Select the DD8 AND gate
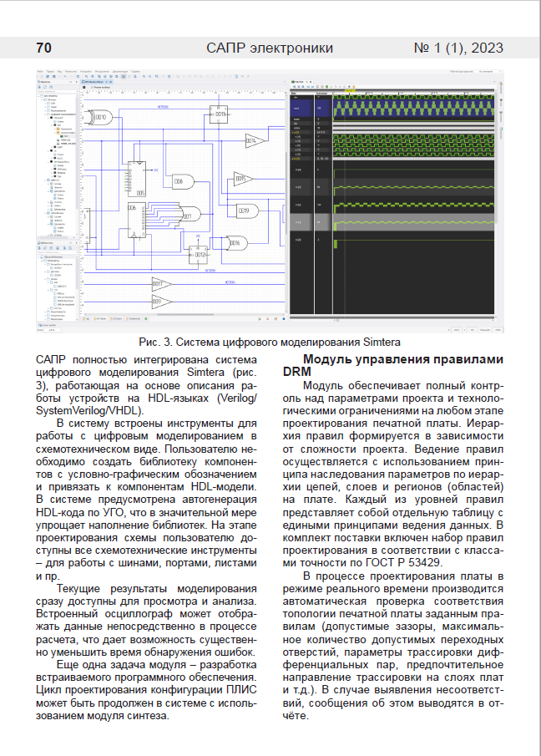Image resolution: width=541 pixels, height=756 pixels. pyautogui.click(x=183, y=182)
